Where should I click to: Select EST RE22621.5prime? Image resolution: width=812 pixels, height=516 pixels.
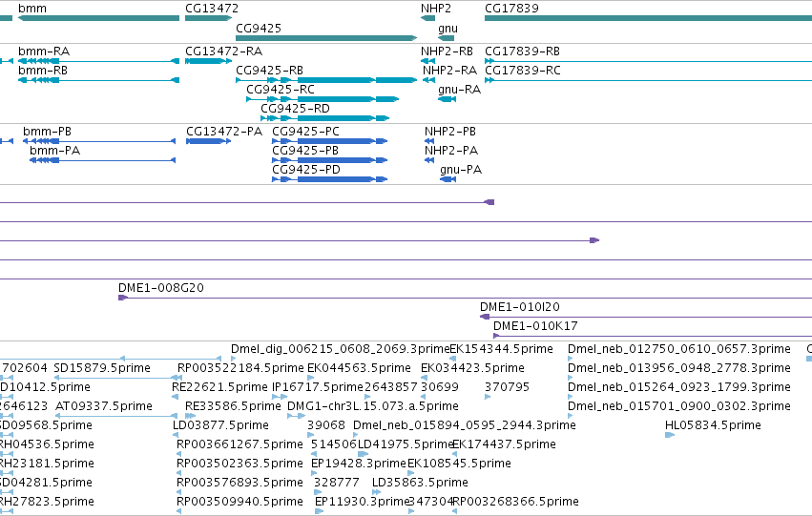coord(220,387)
